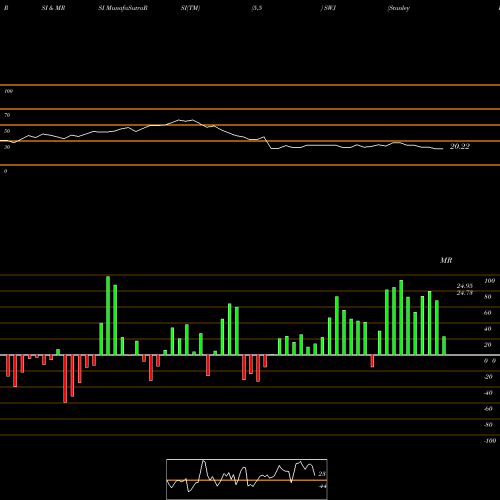The image size is (500, 500).
Task: Click the 'MR' panel title
Action: (446, 260)
